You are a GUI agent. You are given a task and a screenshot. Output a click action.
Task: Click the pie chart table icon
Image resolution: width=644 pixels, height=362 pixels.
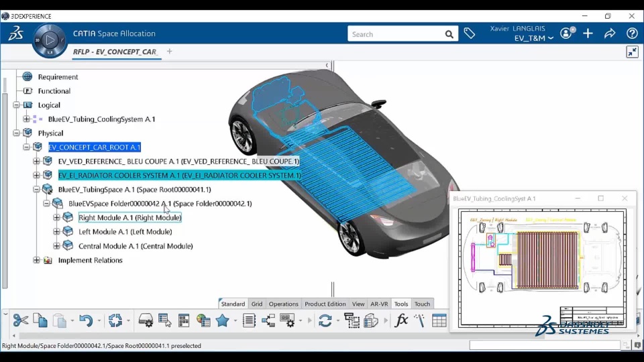(x=203, y=320)
